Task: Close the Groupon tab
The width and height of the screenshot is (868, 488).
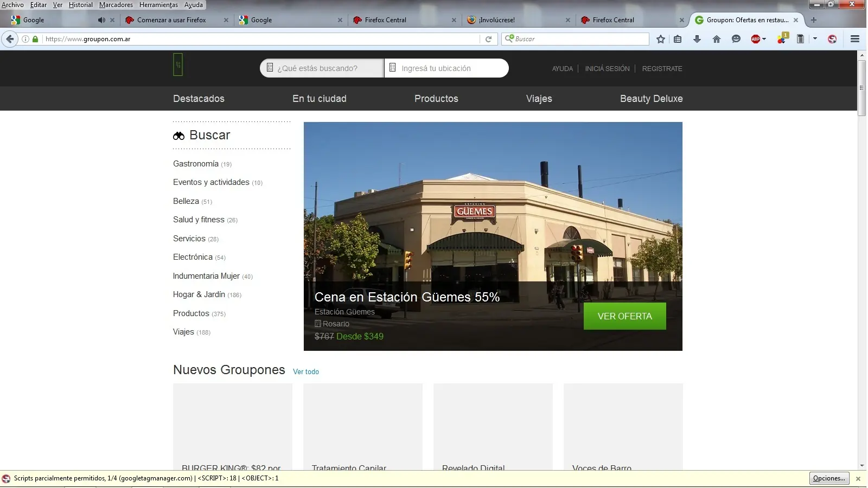Action: tap(796, 20)
